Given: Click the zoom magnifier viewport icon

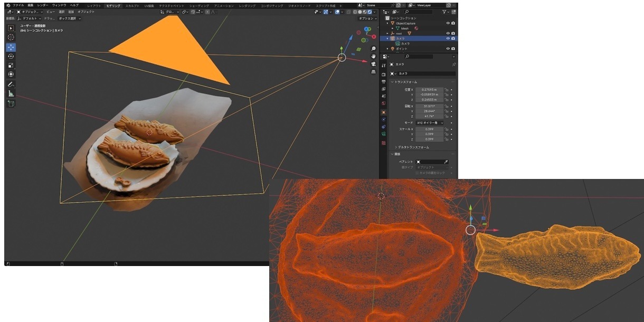Looking at the screenshot, I should [373, 49].
